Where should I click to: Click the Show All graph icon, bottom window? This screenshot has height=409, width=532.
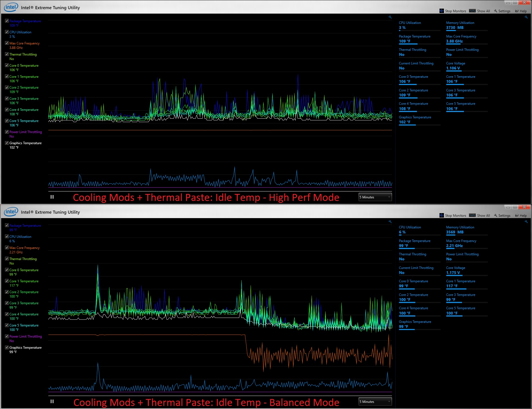pos(472,215)
